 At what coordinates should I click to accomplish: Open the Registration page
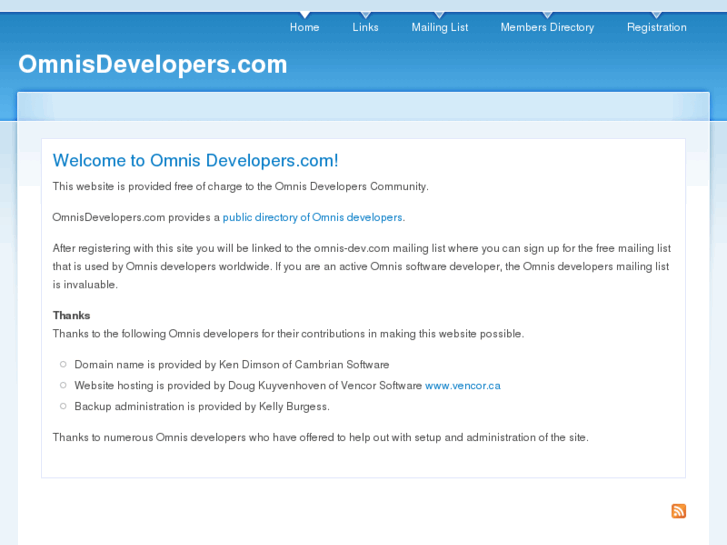(657, 27)
